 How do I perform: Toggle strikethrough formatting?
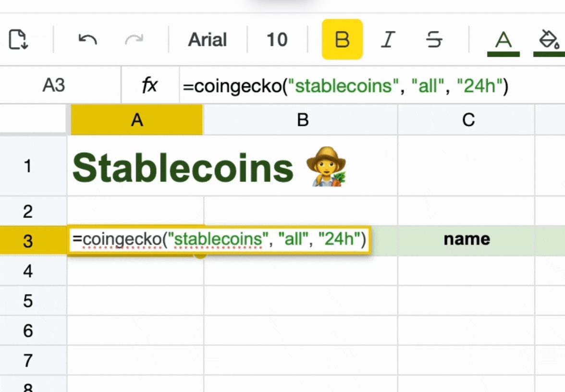point(434,39)
